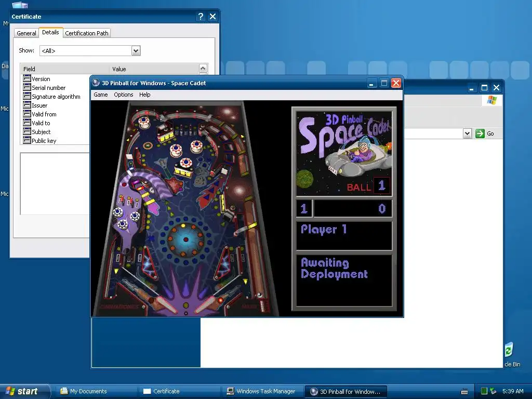Open the Help menu in Pinball
The height and width of the screenshot is (399, 532).
144,95
